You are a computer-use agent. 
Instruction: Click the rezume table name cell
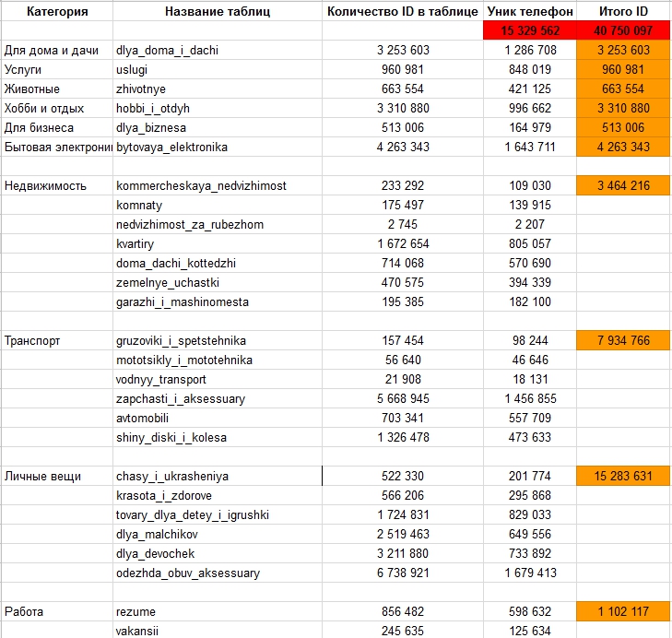pyautogui.click(x=218, y=611)
